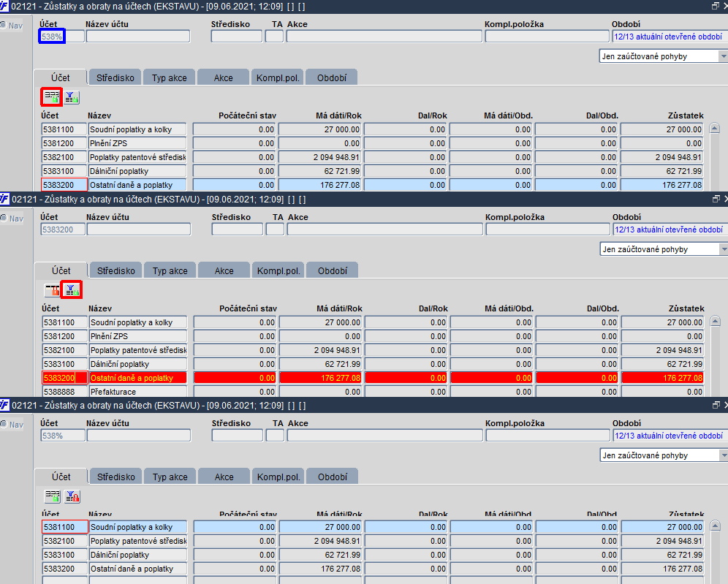Select the Nav radio button in top window
This screenshot has height=584, width=728.
3,25
